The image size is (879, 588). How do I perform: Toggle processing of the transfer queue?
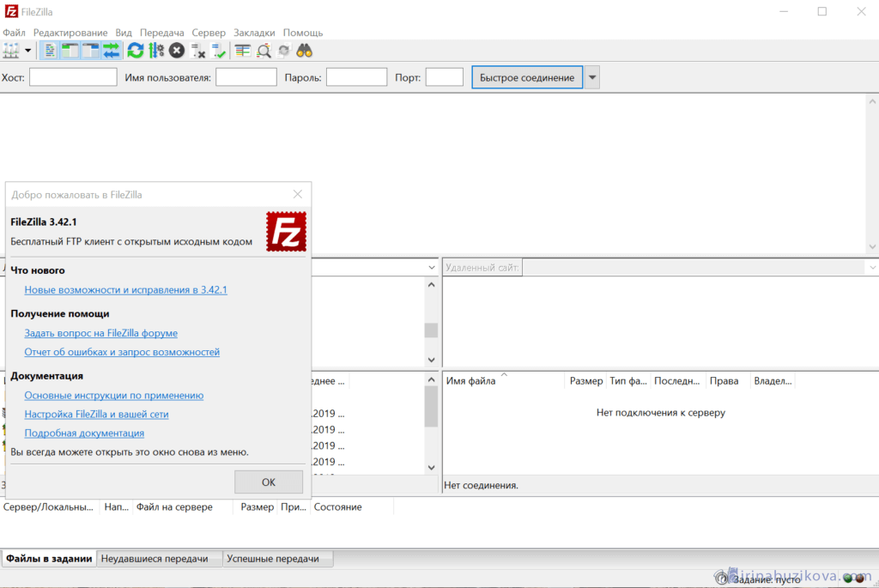click(155, 51)
